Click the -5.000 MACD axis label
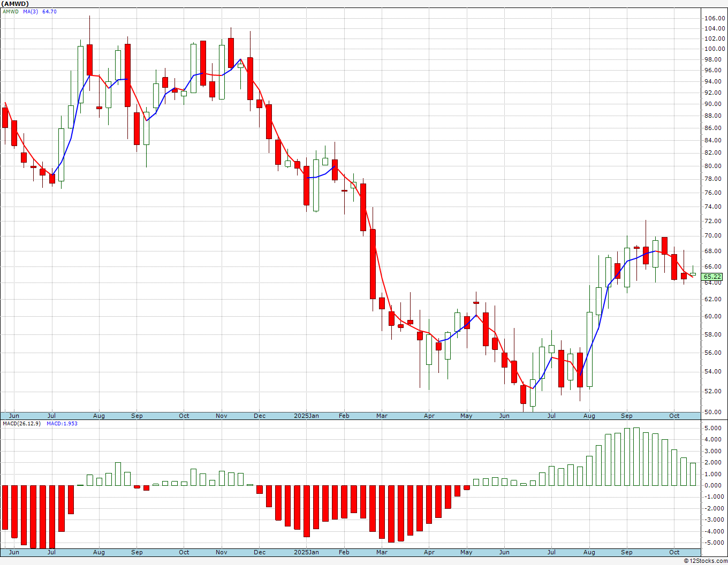This screenshot has width=728, height=565. tap(714, 543)
